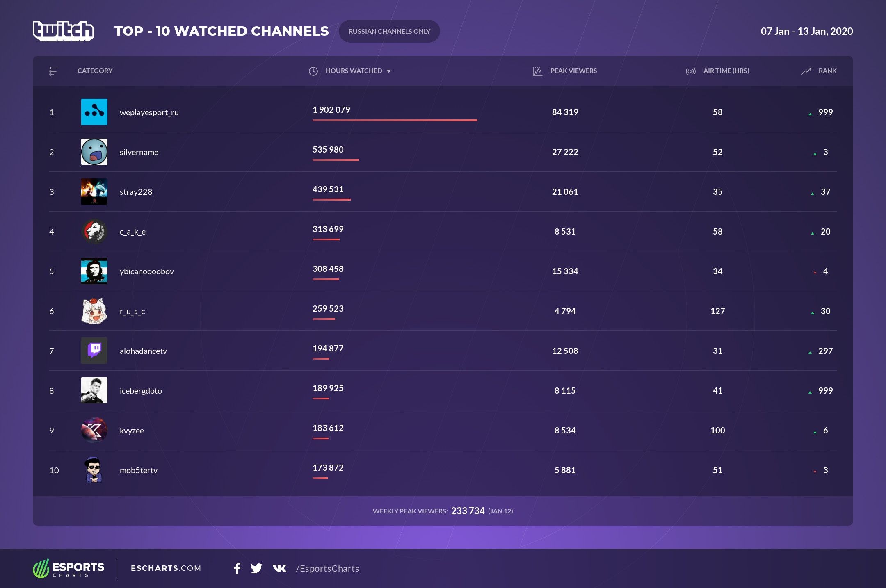Viewport: 886px width, 588px height.
Task: Click the ybicanoooobov channel name
Action: [147, 271]
